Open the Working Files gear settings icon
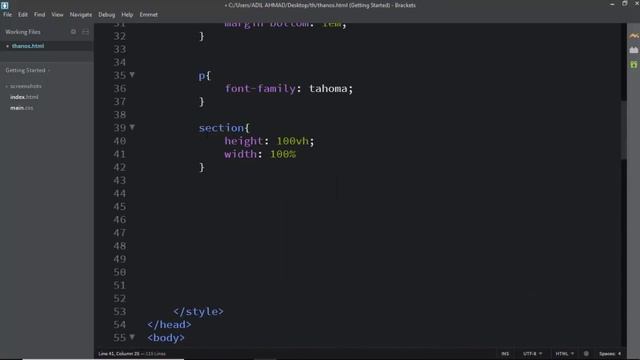 pyautogui.click(x=73, y=31)
